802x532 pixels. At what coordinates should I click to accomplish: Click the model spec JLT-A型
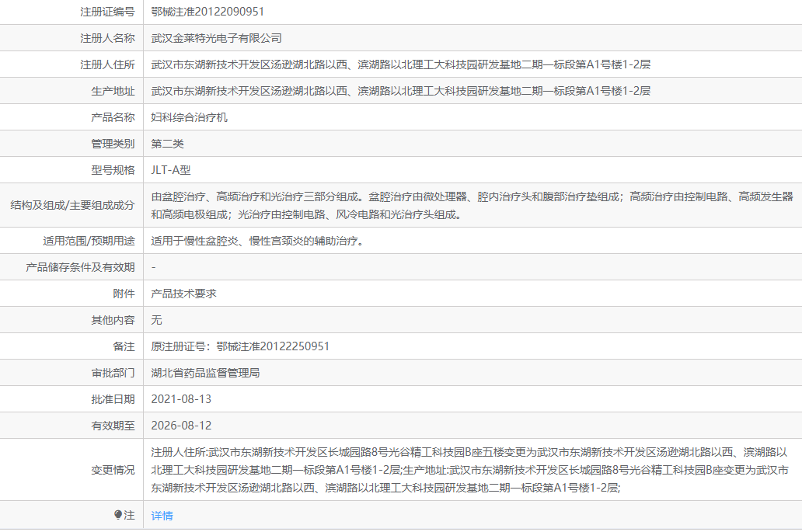[171, 170]
